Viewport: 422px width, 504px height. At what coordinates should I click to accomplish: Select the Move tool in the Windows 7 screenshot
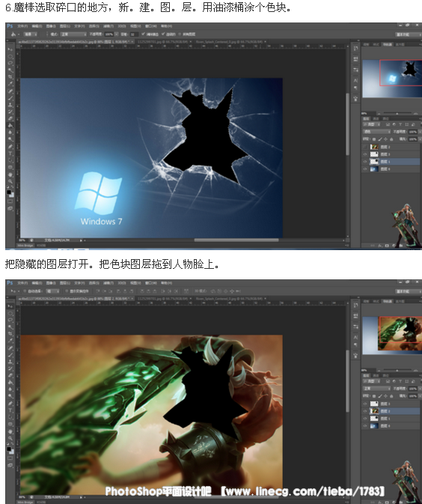click(x=10, y=49)
